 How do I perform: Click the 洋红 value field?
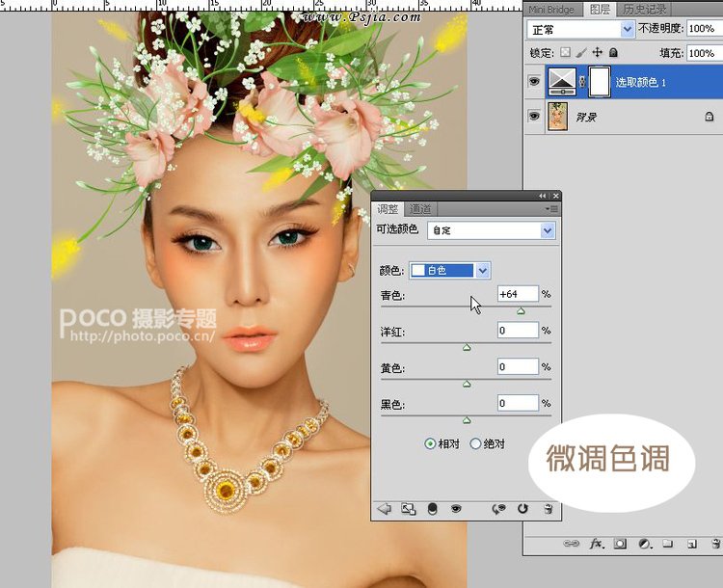tap(518, 331)
